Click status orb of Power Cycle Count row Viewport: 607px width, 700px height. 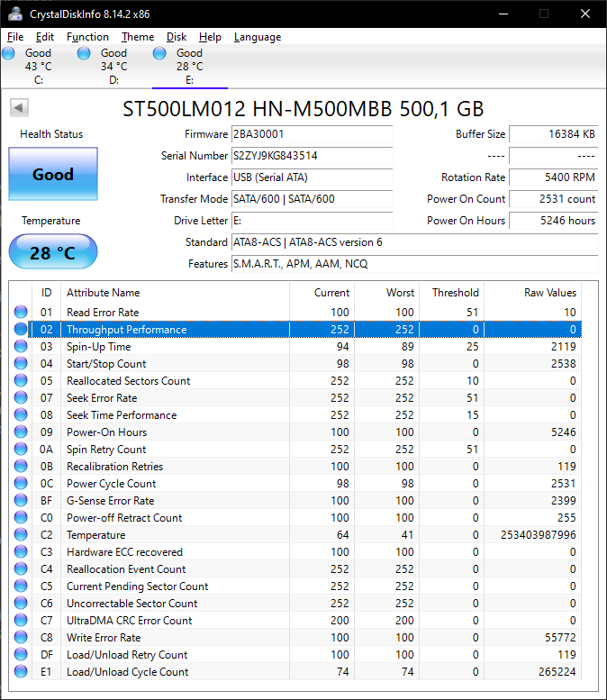(21, 483)
